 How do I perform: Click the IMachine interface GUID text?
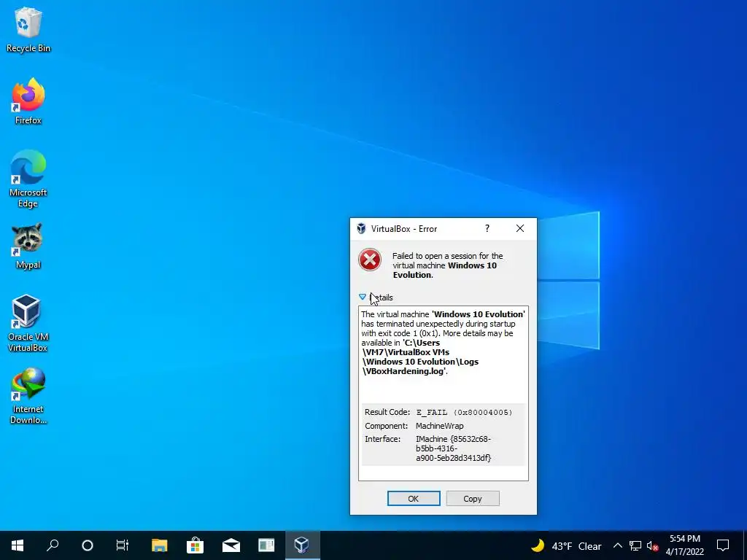[x=453, y=448]
